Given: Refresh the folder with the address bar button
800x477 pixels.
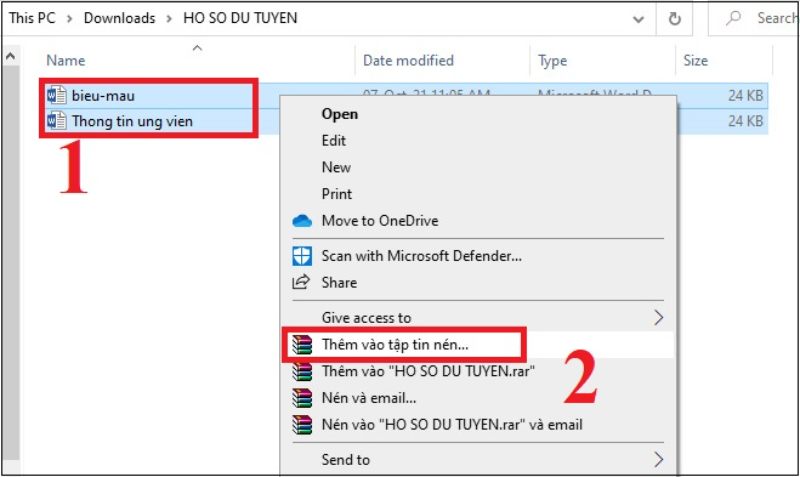Looking at the screenshot, I should [x=674, y=19].
